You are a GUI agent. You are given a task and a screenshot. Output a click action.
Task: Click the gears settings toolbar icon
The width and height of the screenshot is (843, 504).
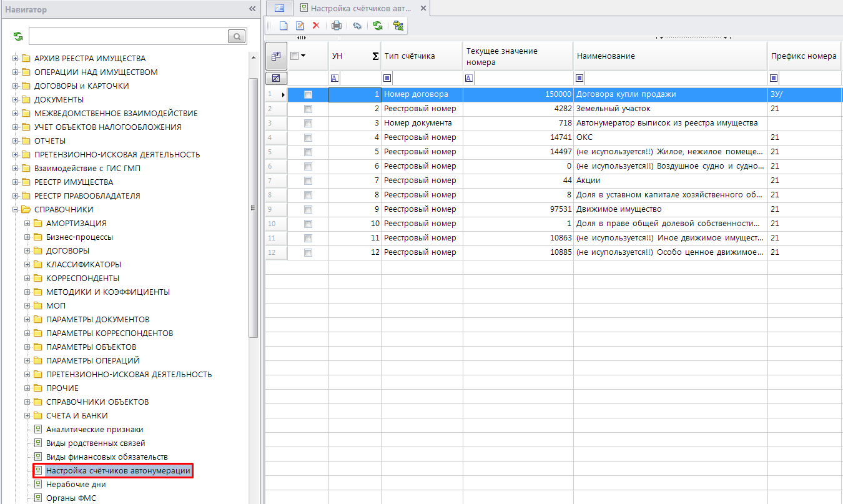[x=357, y=26]
